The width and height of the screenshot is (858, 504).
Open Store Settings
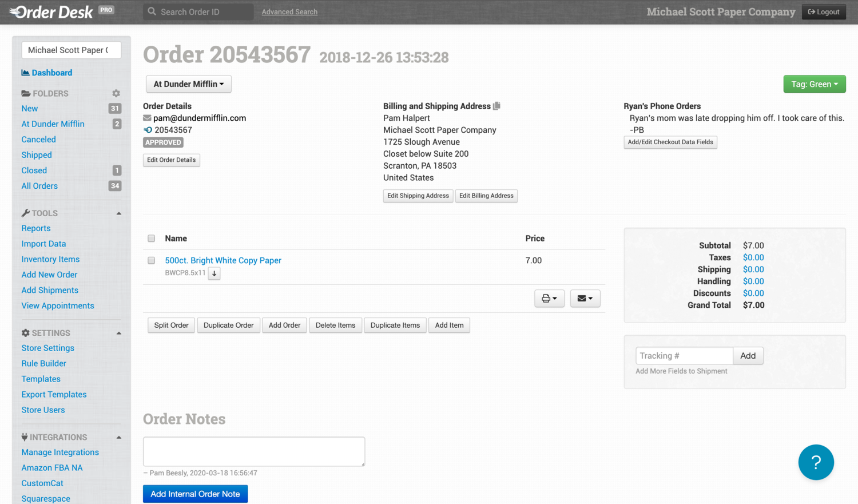point(48,348)
